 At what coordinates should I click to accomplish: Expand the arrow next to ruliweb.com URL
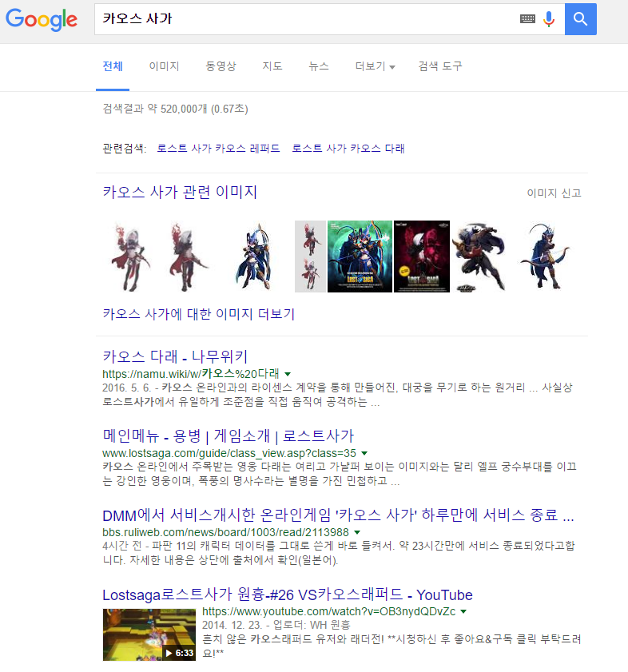[357, 532]
